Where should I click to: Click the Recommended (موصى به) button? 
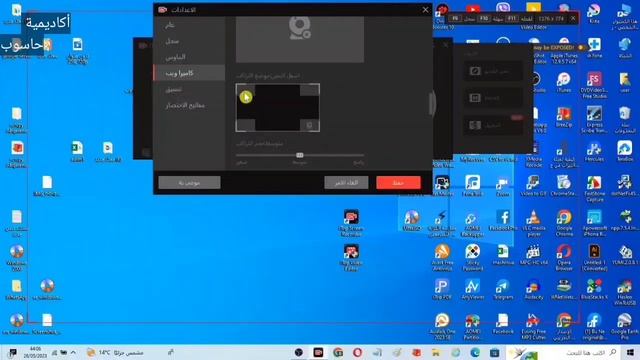tap(189, 182)
